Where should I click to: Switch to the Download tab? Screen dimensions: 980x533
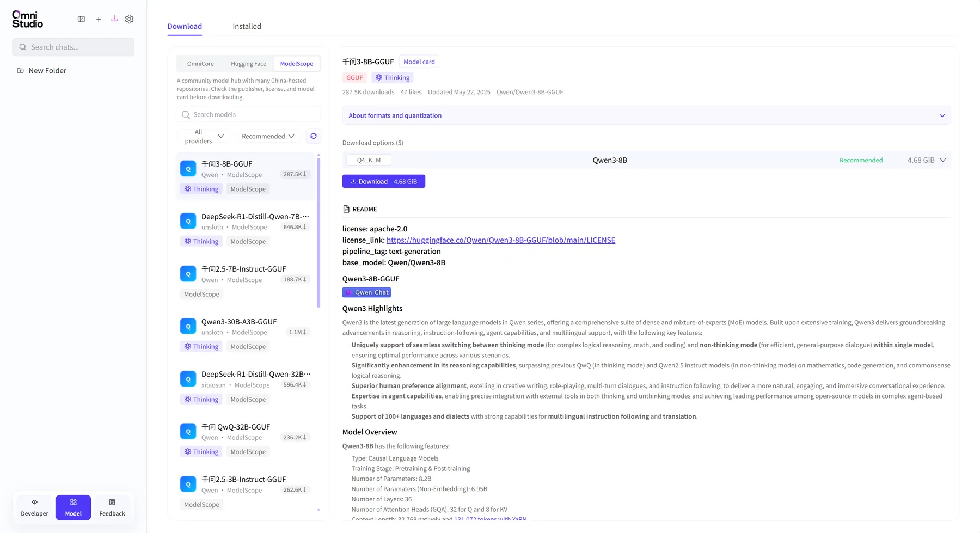(185, 26)
